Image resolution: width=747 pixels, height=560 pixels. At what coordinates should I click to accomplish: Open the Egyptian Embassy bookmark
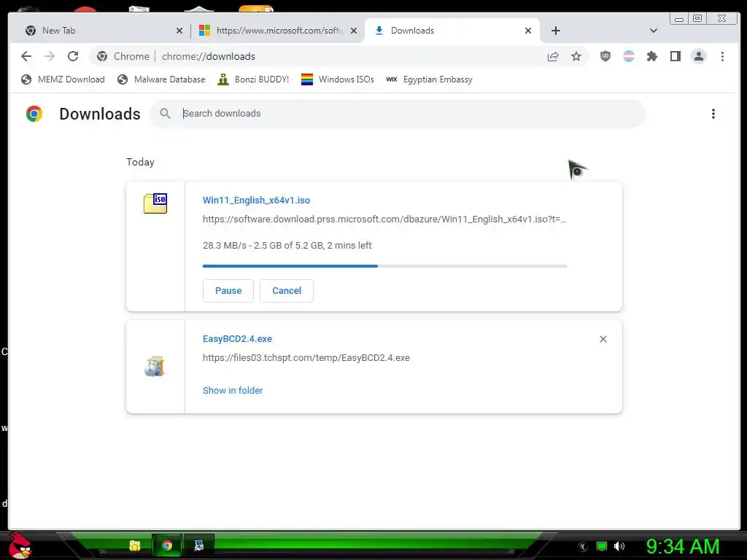[429, 79]
